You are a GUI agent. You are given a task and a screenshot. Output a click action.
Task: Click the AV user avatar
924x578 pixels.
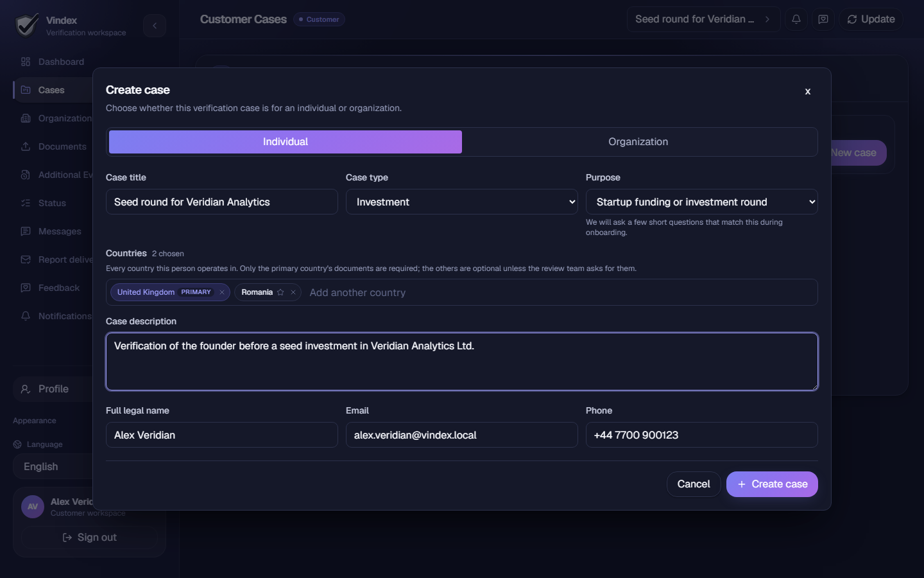coord(33,507)
